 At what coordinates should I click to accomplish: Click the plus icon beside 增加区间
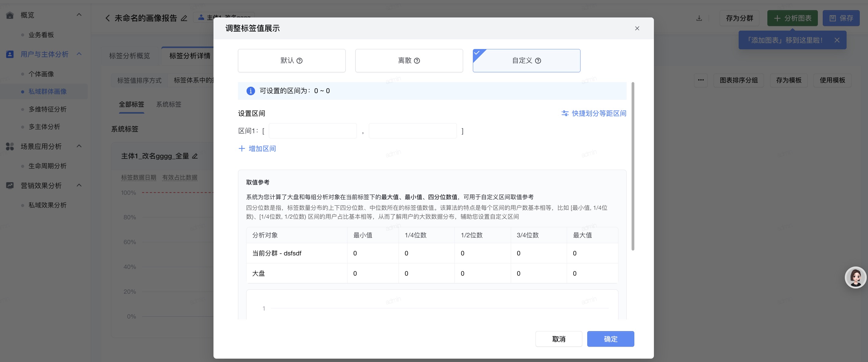click(242, 149)
